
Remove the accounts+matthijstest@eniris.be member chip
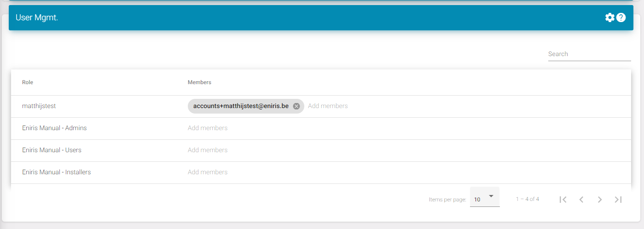pos(296,106)
